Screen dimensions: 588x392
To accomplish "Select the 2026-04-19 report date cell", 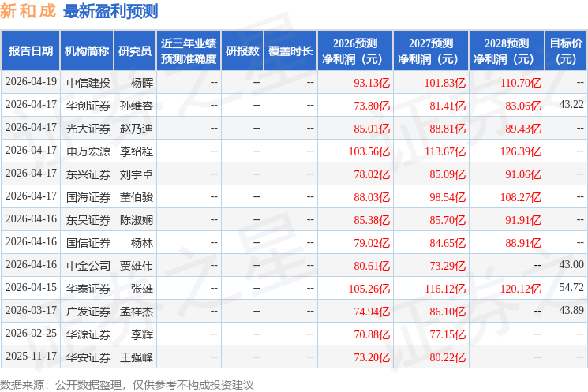I will tap(31, 82).
